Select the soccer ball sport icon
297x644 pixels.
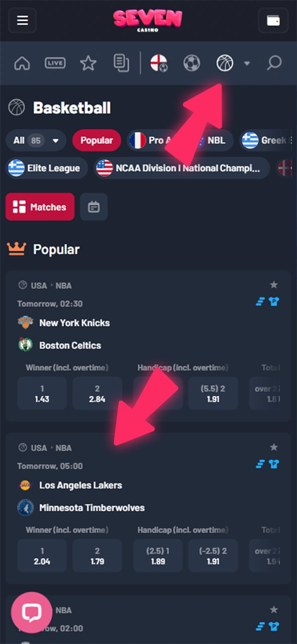(x=191, y=63)
